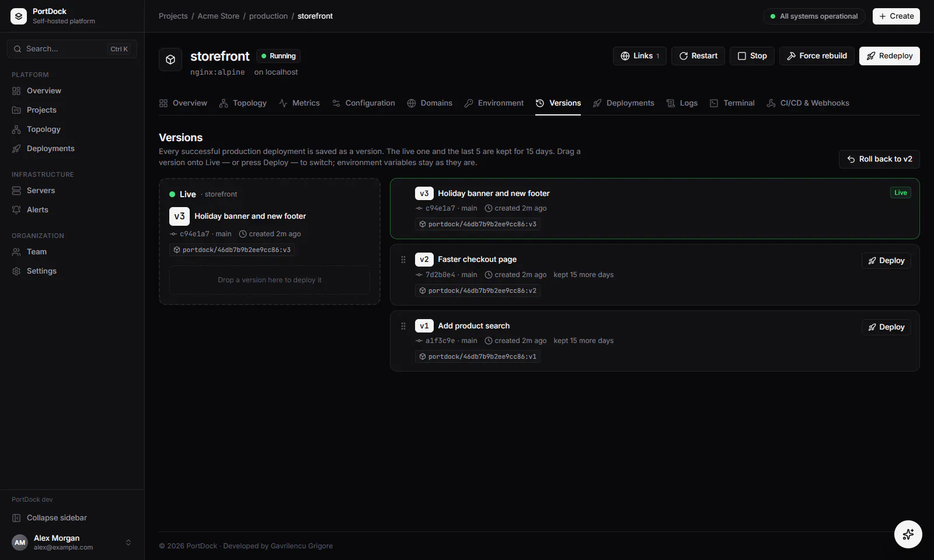Open Projects in the sidebar
This screenshot has width=934, height=560.
pos(72,110)
